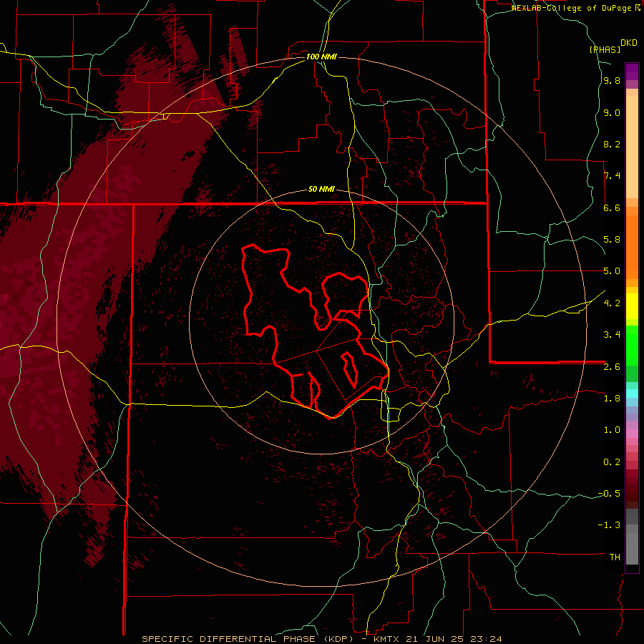
Task: Pick the orange band of the color bar
Action: [632, 247]
